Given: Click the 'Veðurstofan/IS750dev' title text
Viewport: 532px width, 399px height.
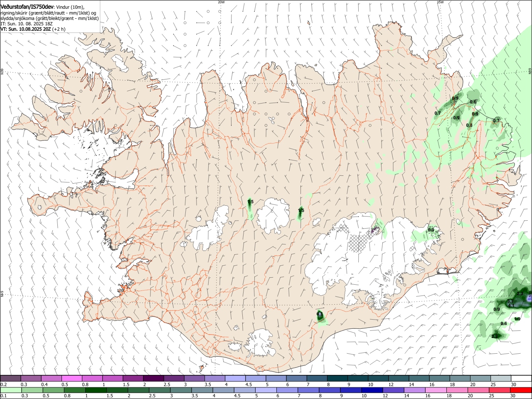Looking at the screenshot, I should 27,7.
